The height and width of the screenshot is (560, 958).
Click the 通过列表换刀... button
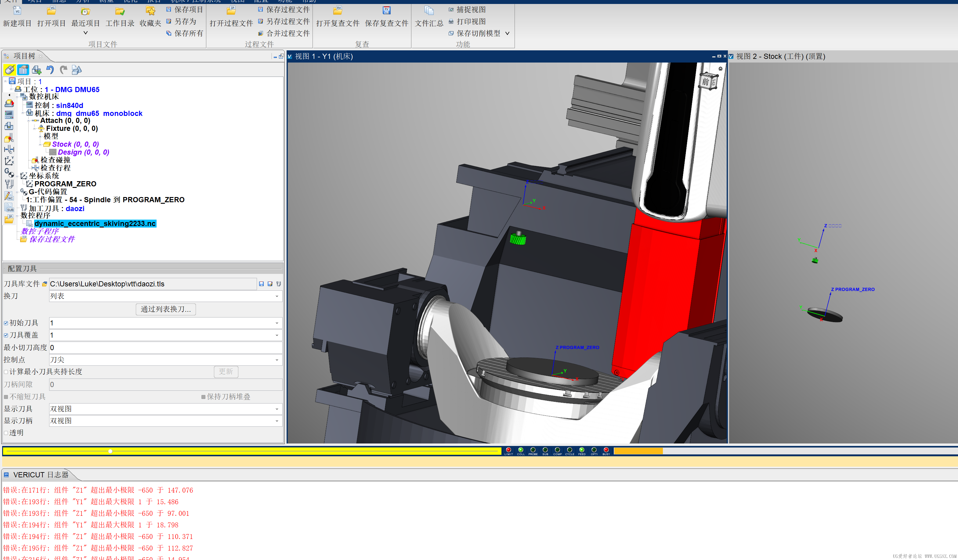click(x=166, y=309)
